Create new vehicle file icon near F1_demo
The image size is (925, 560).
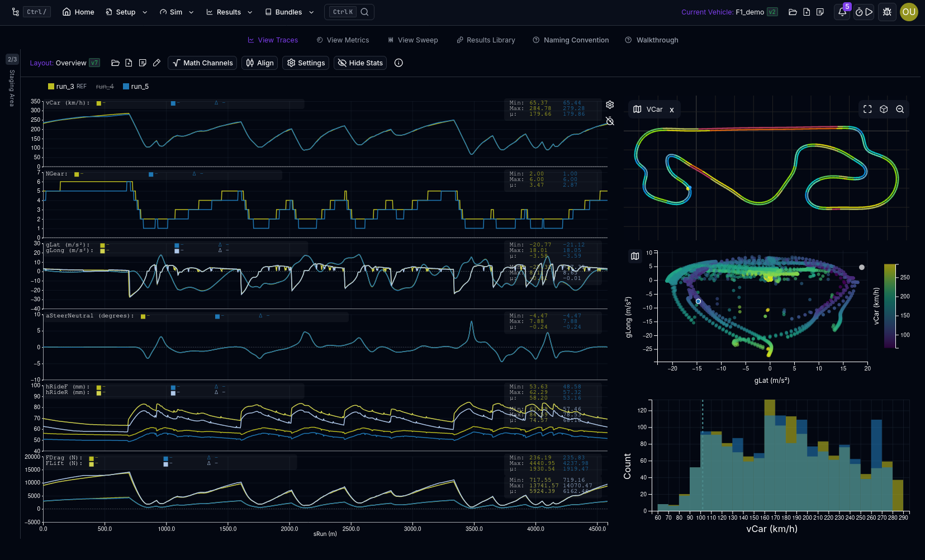coord(807,12)
